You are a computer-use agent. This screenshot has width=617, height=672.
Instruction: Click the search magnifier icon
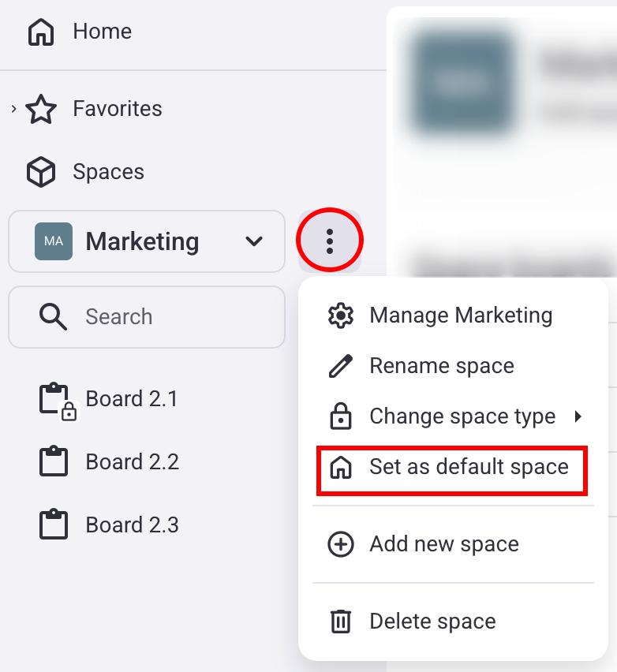tap(53, 317)
